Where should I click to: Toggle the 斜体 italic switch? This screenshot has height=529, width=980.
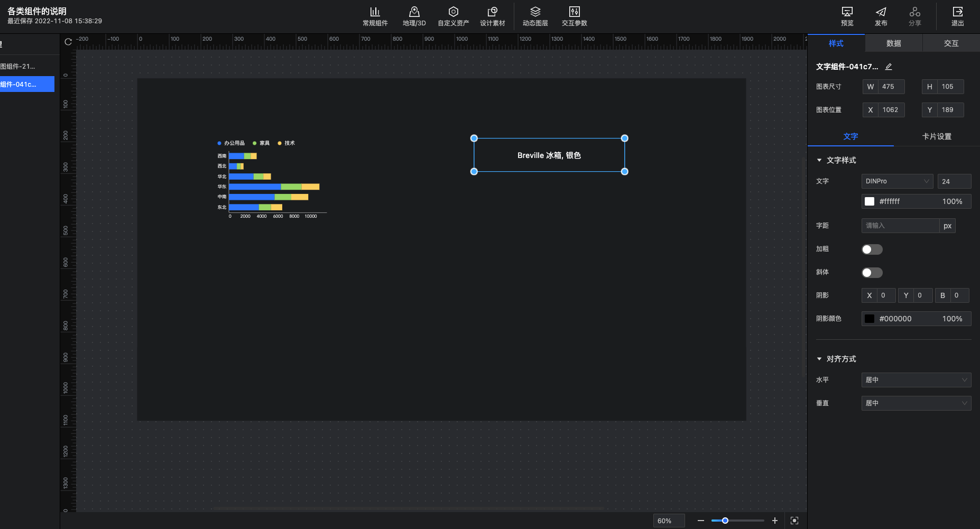872,273
